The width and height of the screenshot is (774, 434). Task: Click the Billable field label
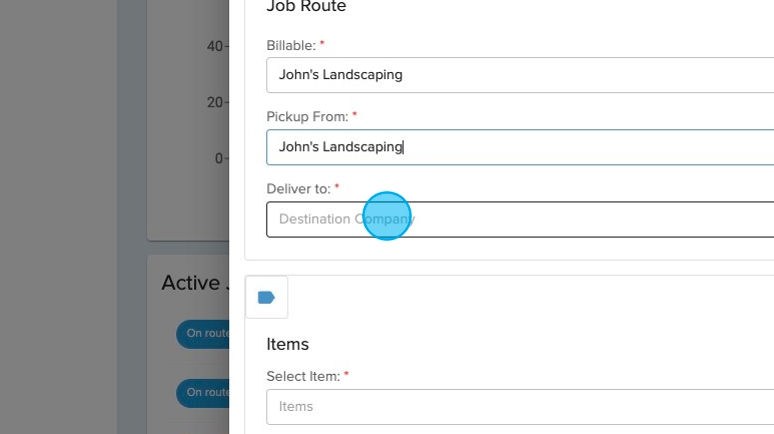pos(291,46)
